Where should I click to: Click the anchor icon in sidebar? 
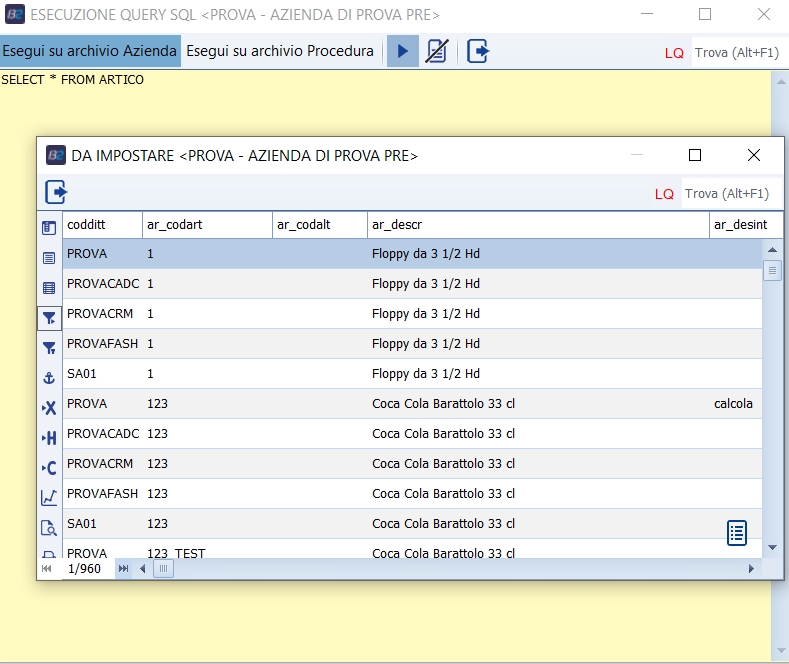tap(49, 377)
